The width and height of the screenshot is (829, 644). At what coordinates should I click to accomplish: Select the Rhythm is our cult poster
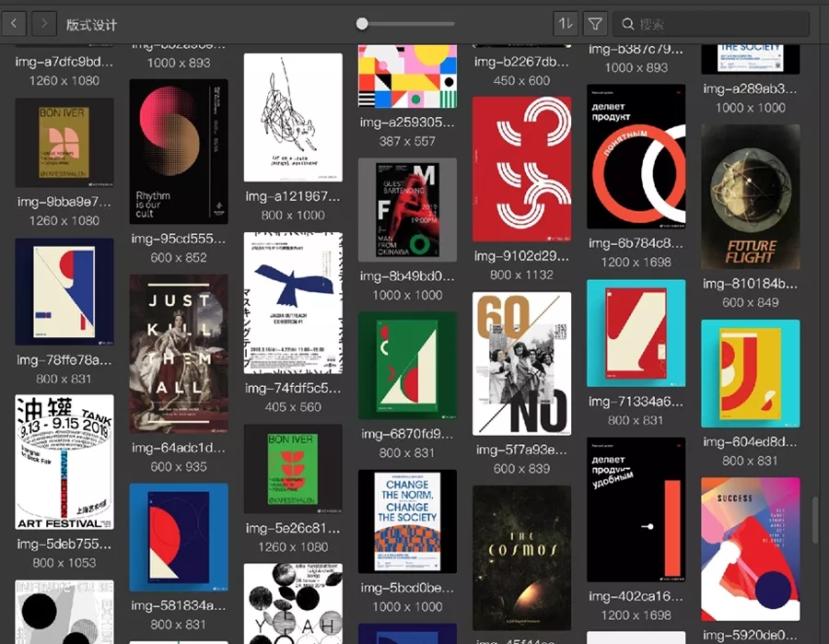coord(178,151)
